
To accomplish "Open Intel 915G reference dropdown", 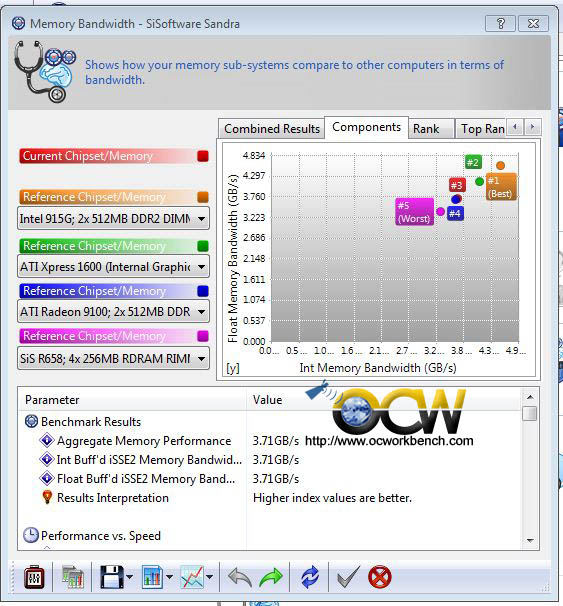I will click(113, 219).
